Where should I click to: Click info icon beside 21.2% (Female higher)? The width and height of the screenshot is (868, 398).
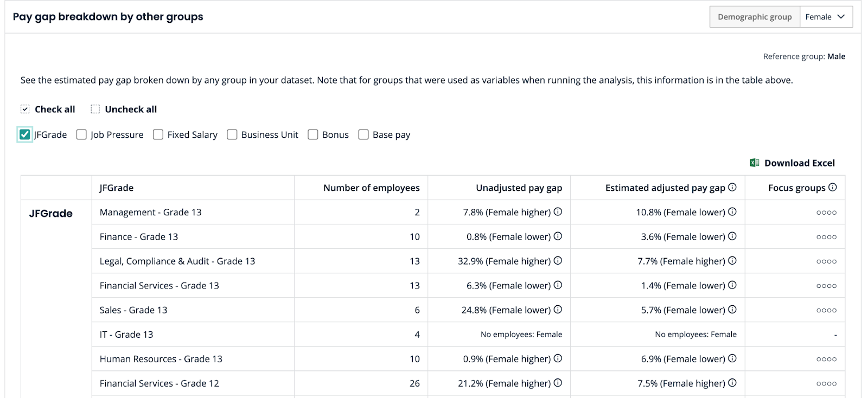coord(558,383)
